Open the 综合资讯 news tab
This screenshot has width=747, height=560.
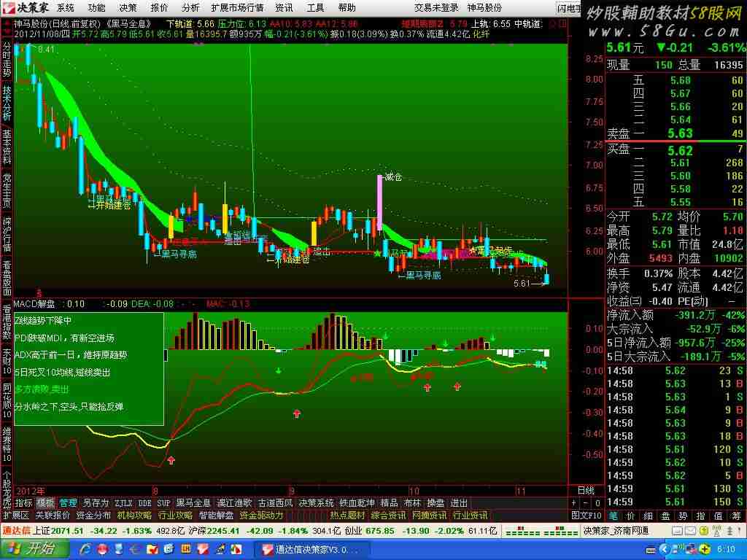389,516
